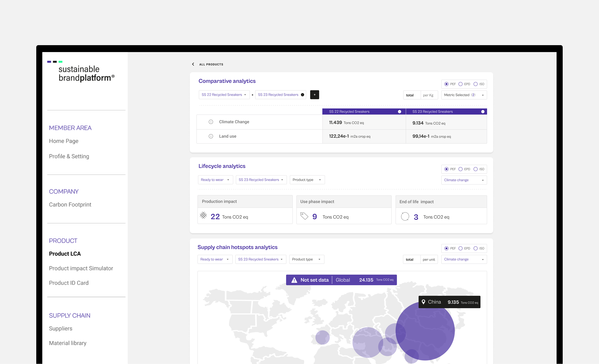Open Profile & Setting in sidebar
599x364 pixels.
pos(69,156)
